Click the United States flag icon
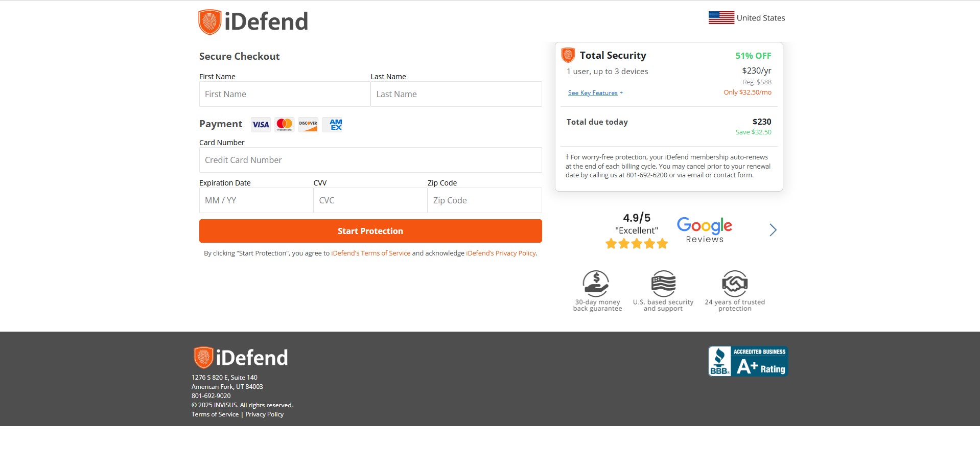Viewport: 980px width, 466px height. coord(721,18)
